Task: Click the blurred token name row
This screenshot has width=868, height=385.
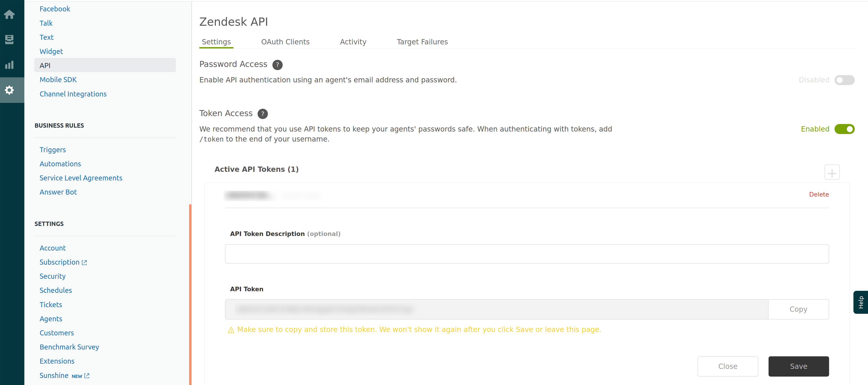Action: point(272,195)
